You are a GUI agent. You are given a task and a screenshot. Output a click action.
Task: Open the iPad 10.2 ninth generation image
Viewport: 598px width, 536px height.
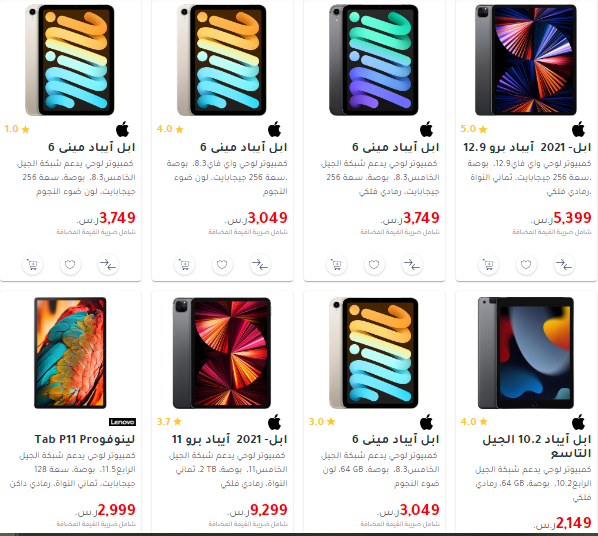point(526,353)
